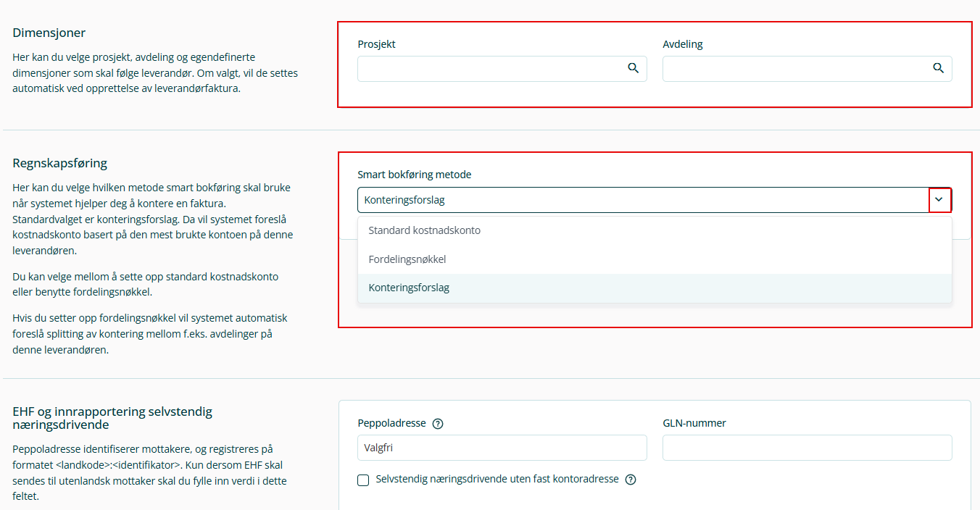980x510 pixels.
Task: Select Standard kostnadskonto from the list
Action: coord(425,230)
